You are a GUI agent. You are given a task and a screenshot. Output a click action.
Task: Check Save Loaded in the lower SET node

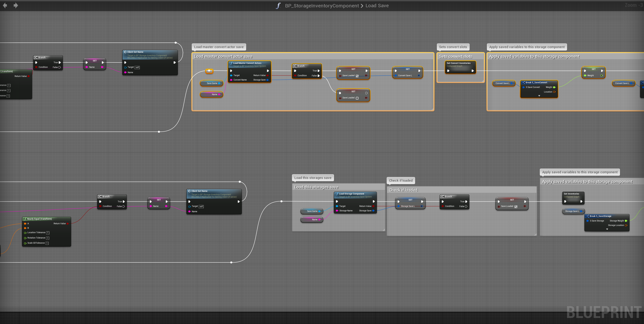click(357, 98)
